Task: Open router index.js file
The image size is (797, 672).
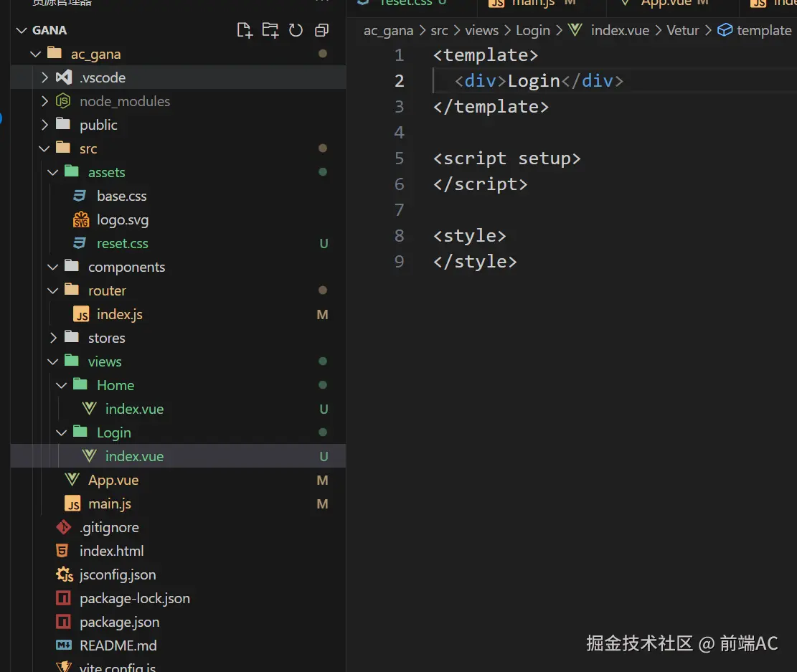Action: point(119,315)
